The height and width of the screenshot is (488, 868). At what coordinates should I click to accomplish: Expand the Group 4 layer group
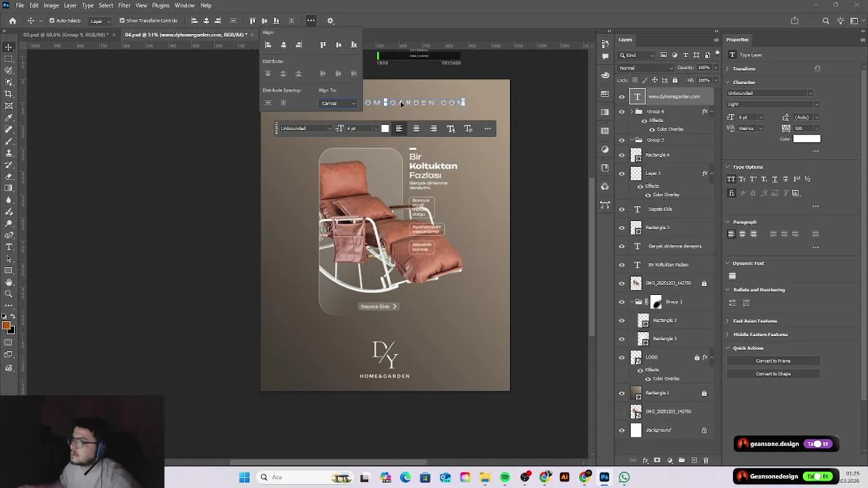coord(632,111)
